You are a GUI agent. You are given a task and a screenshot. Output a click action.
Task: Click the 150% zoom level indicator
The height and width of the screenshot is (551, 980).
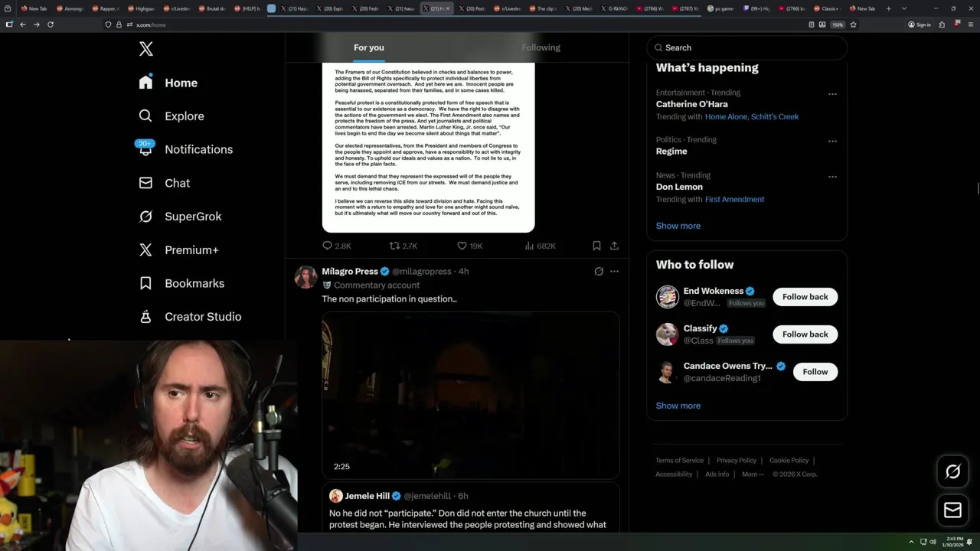[x=838, y=24]
